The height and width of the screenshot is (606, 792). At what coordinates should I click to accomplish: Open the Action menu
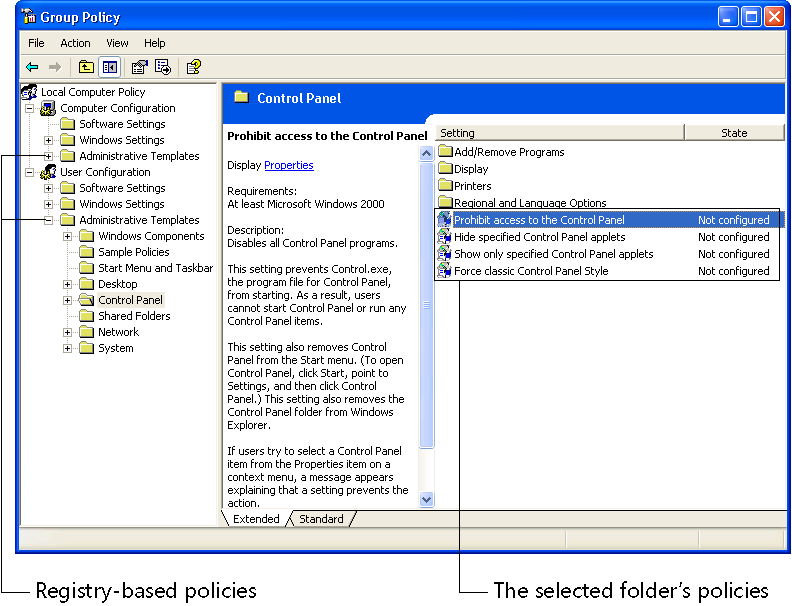75,43
